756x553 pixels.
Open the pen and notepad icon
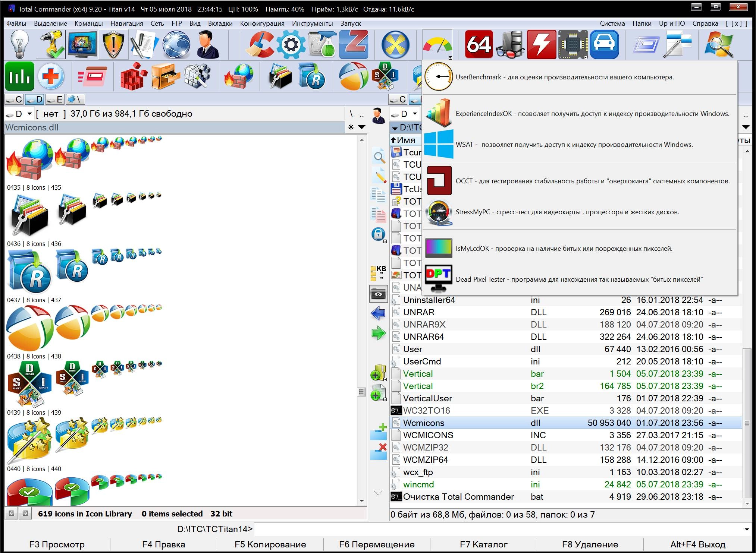(x=144, y=45)
